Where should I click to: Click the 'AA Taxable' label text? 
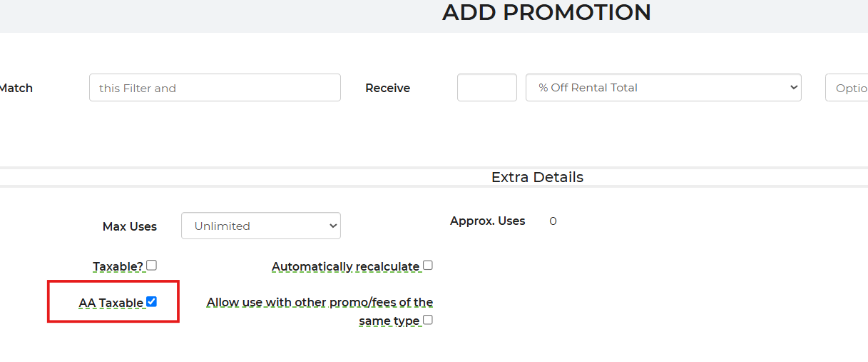pos(111,303)
